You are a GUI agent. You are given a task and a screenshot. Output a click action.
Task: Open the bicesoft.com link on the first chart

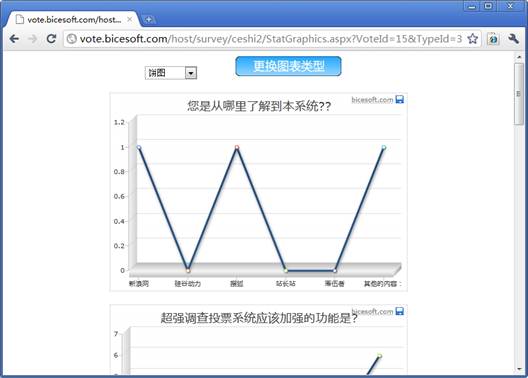[x=372, y=100]
